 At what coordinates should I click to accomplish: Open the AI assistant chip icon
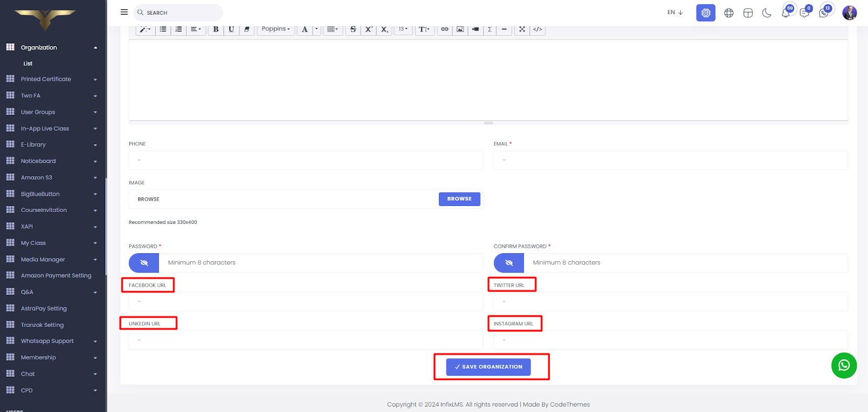[x=705, y=13]
